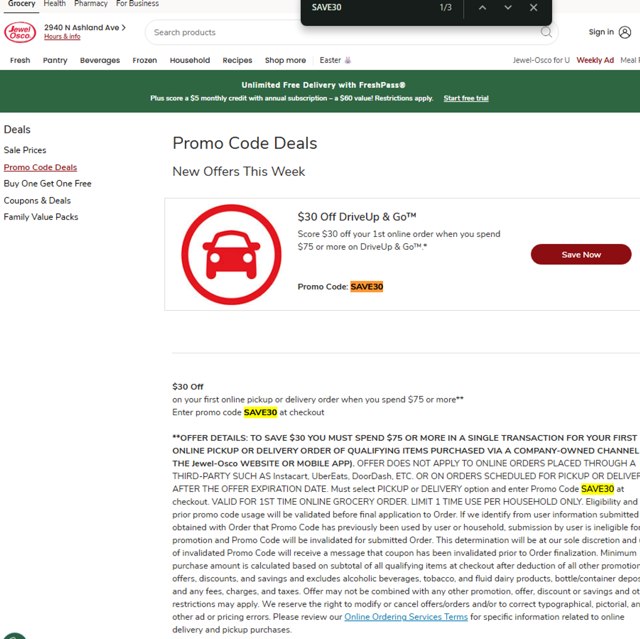
Task: Expand the 2940 N Ashland Ave store selector
Action: pos(85,27)
